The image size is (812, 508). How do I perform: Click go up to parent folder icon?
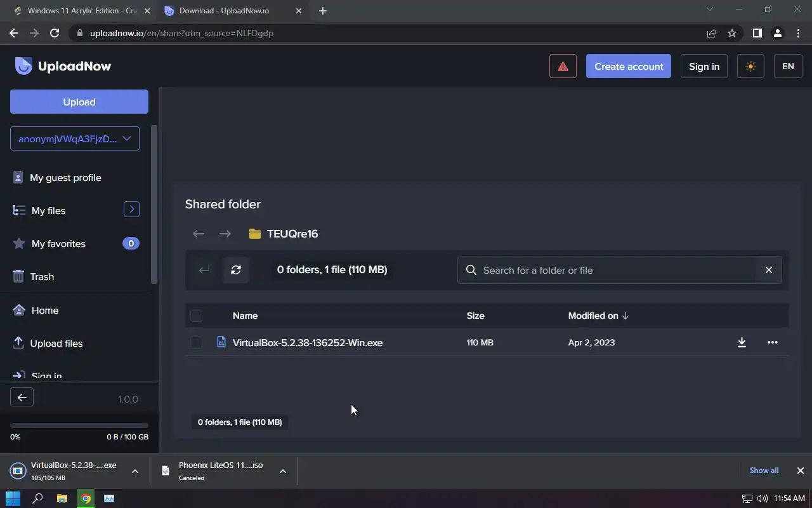pos(204,270)
